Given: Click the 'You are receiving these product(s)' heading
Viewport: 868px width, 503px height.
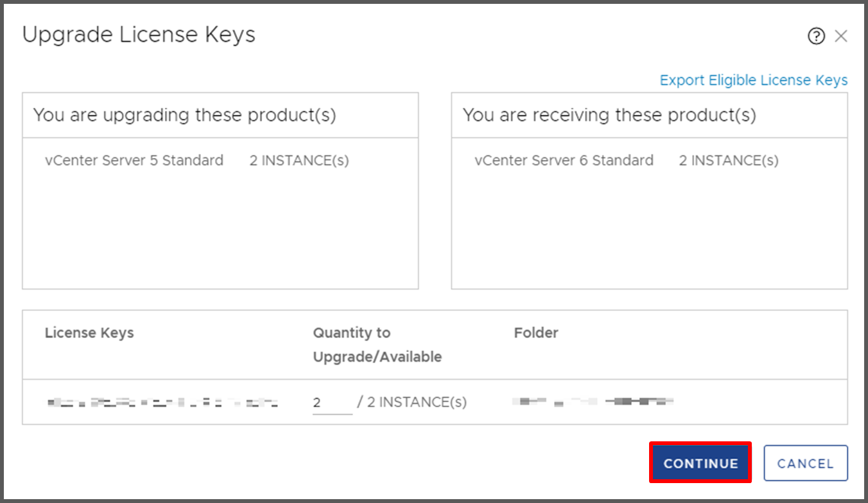Looking at the screenshot, I should (609, 116).
